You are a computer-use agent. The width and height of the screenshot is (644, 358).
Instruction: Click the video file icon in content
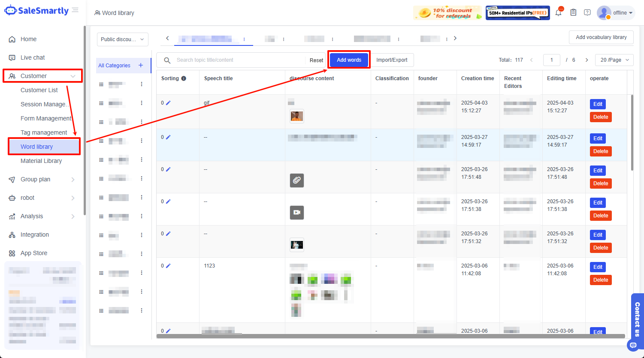(297, 213)
